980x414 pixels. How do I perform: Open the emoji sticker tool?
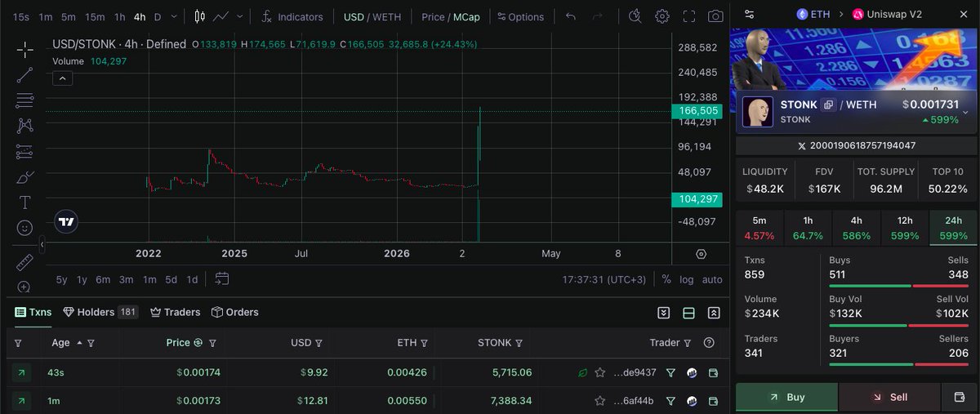[x=24, y=227]
